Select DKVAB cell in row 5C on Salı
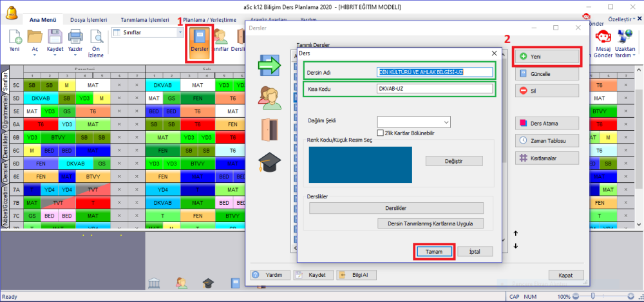This screenshot has height=302, width=644. [x=163, y=85]
